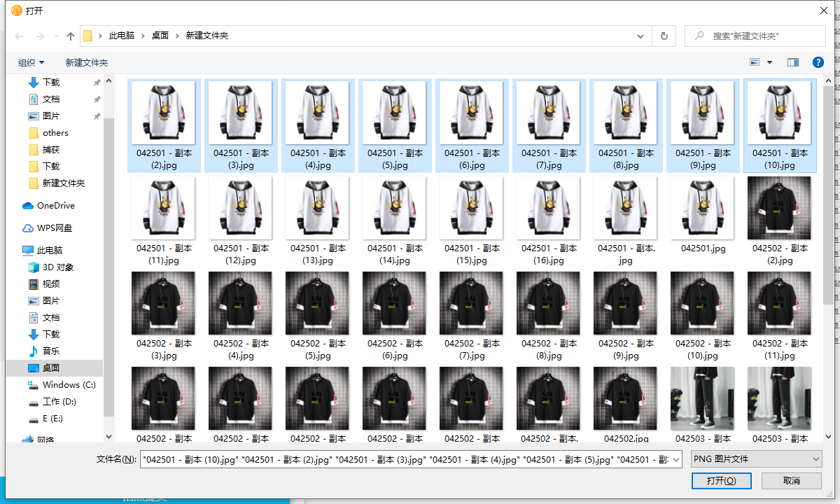Change the view layout icon
The height and width of the screenshot is (504, 840).
pyautogui.click(x=755, y=62)
